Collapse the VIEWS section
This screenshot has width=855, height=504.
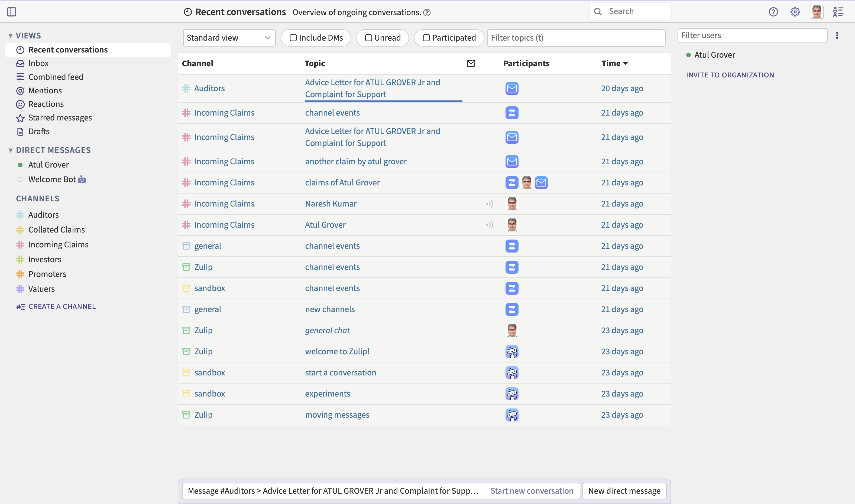click(x=11, y=36)
